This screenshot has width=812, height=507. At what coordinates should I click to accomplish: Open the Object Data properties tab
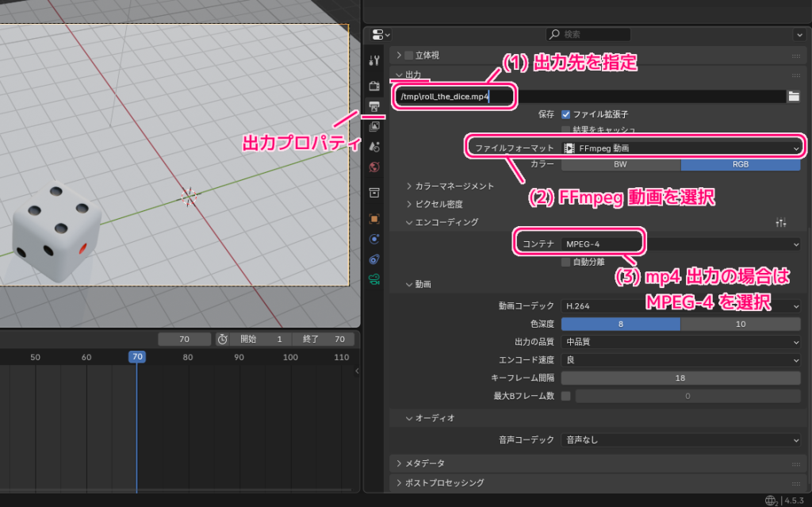[374, 279]
